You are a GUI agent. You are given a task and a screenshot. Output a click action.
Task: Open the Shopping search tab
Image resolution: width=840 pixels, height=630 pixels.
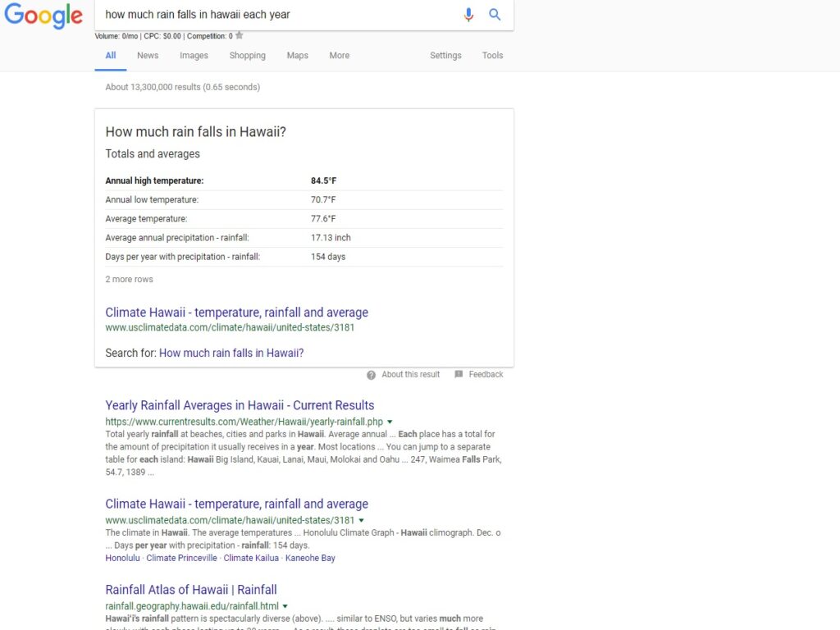point(247,56)
